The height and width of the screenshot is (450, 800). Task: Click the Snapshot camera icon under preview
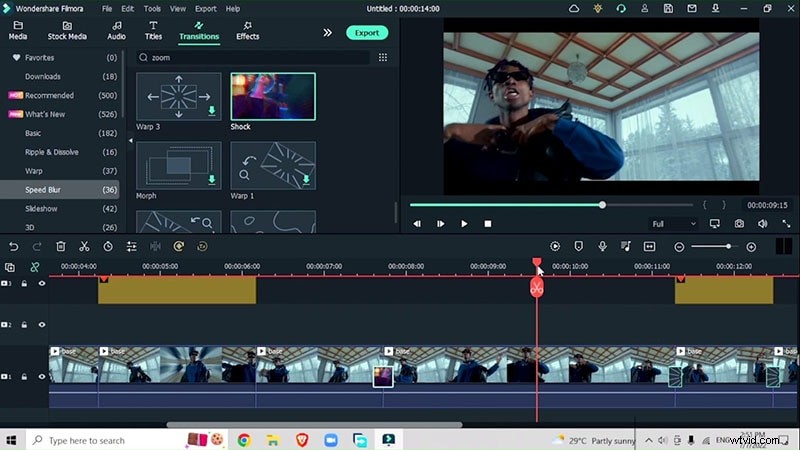click(739, 223)
